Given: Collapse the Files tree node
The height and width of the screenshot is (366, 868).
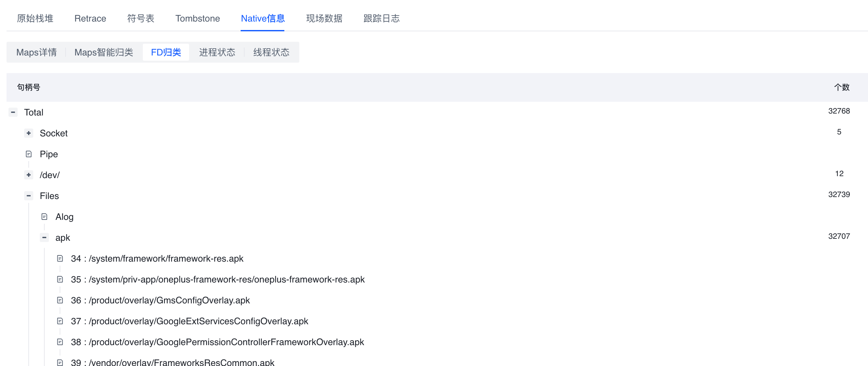Looking at the screenshot, I should [29, 196].
